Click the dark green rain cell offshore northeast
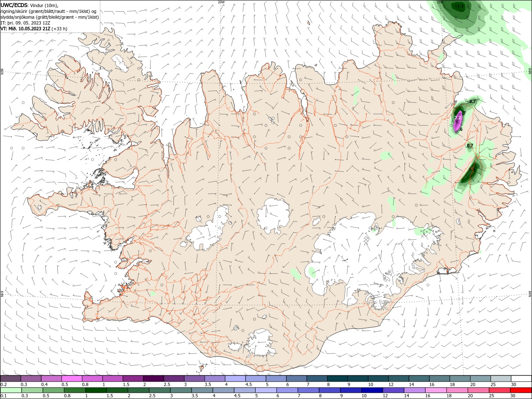 [461, 9]
